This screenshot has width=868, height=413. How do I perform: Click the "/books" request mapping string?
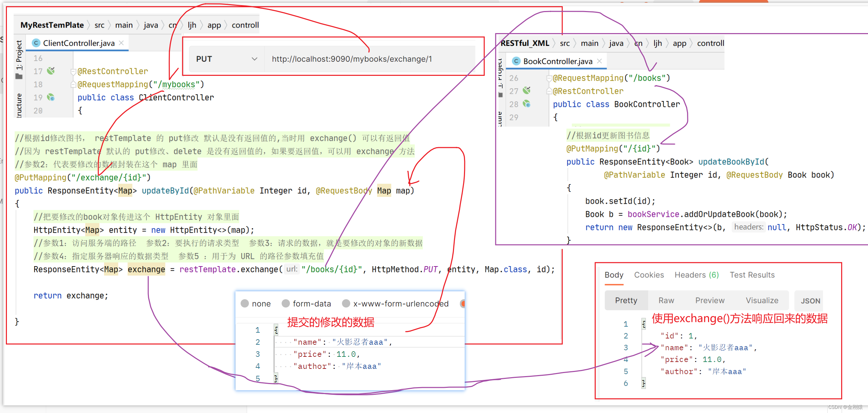coord(647,78)
